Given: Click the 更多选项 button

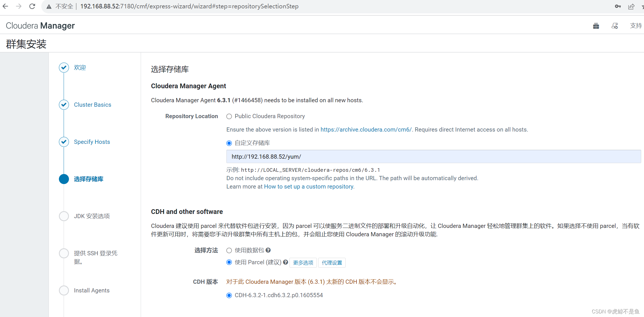Looking at the screenshot, I should tap(303, 263).
